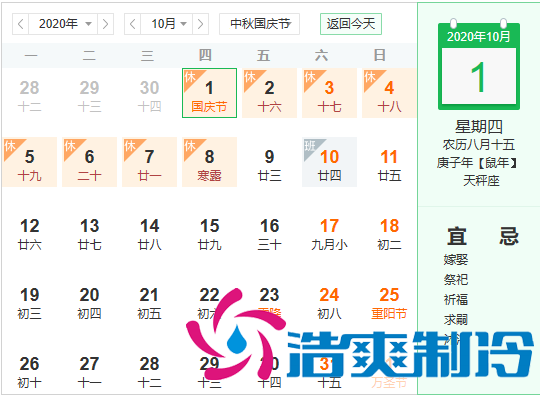Select October 8 寒露 date cell
Viewport: 540px width, 397px height.
tap(209, 162)
